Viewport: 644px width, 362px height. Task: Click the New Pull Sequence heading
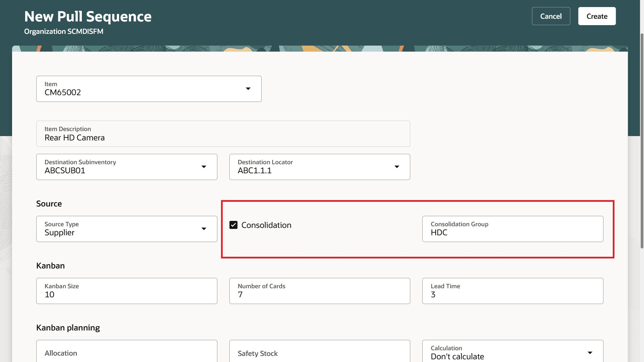pos(88,16)
